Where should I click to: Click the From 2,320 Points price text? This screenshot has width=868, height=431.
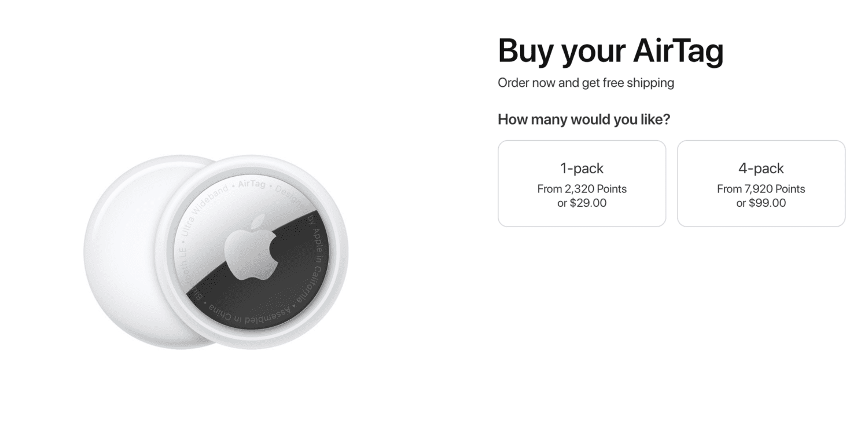click(581, 189)
